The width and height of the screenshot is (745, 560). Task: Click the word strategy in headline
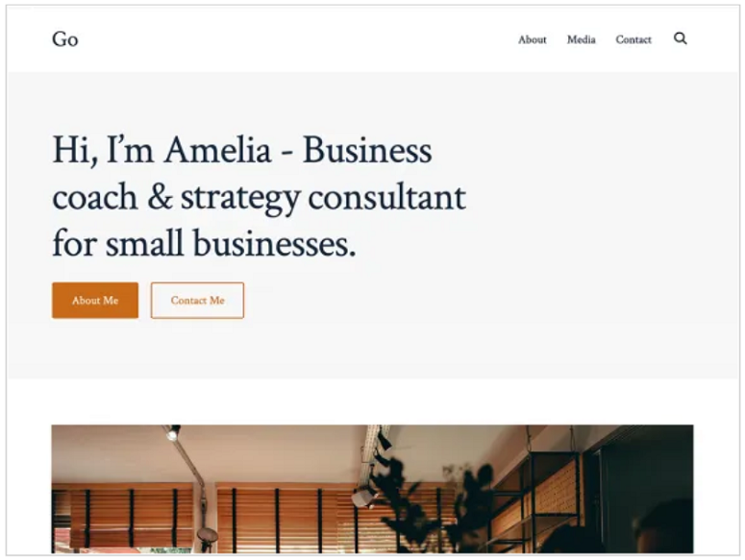[240, 199]
